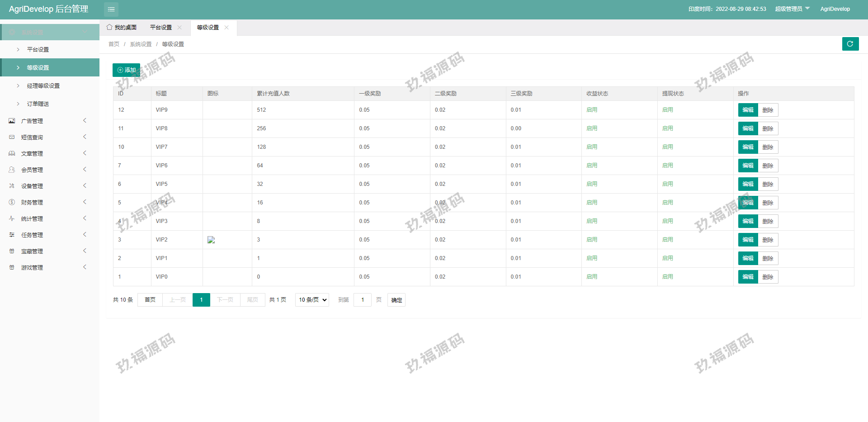Close the 平台设置 tab
This screenshot has width=868, height=422.
click(179, 28)
